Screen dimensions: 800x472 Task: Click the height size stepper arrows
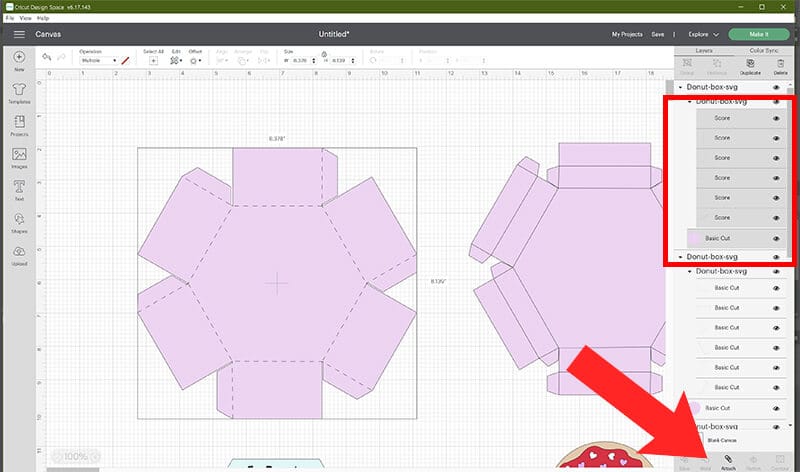(x=353, y=61)
